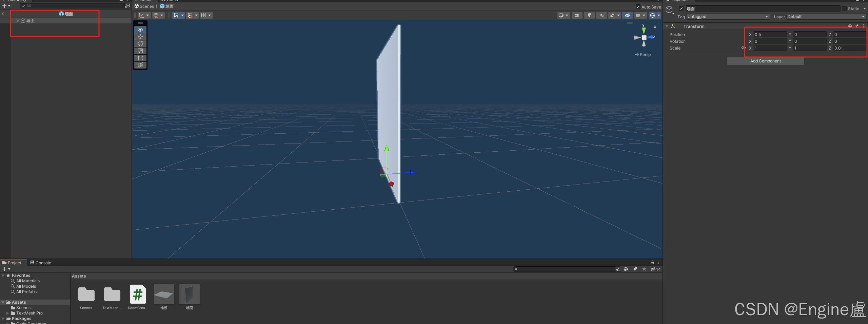Toggle scene lighting button
The height and width of the screenshot is (324, 868).
click(589, 15)
